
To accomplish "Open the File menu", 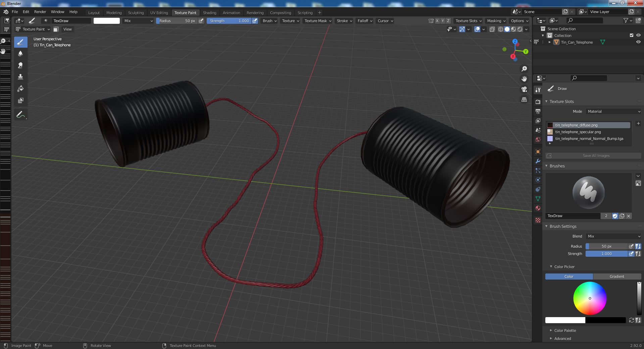I will pos(15,12).
